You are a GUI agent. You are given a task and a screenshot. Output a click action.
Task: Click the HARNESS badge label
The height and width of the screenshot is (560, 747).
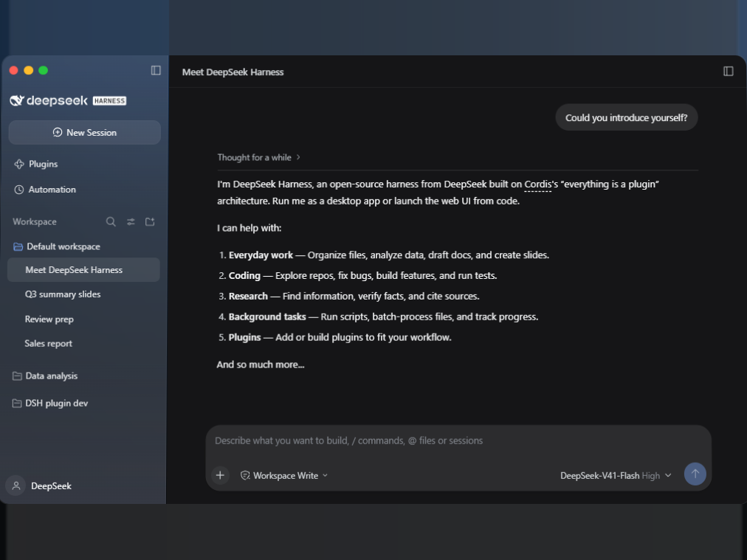[x=109, y=101]
